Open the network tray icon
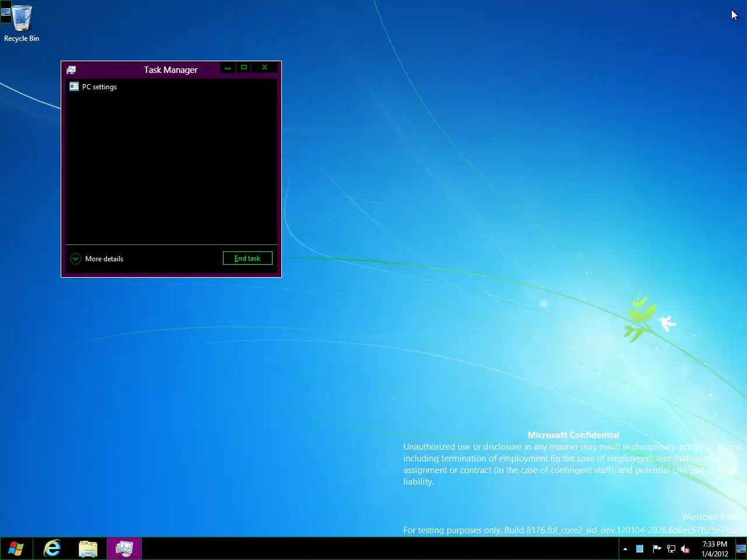The height and width of the screenshot is (560, 747). tap(671, 549)
